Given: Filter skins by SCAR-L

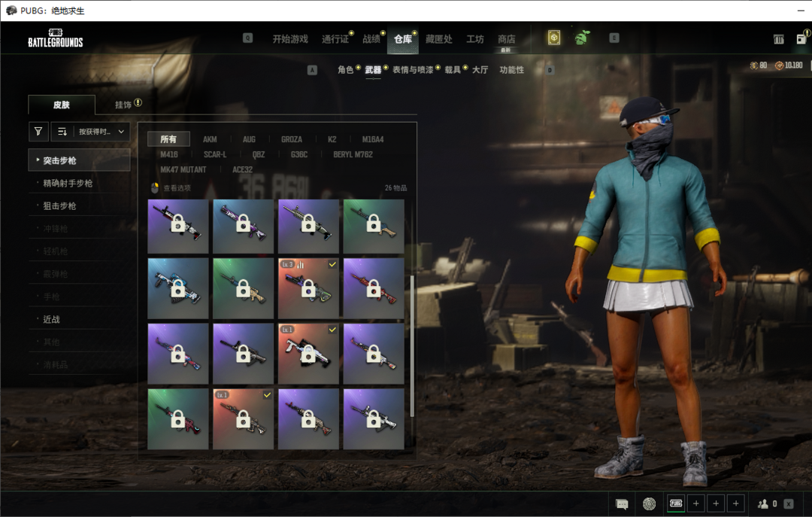Looking at the screenshot, I should 215,154.
